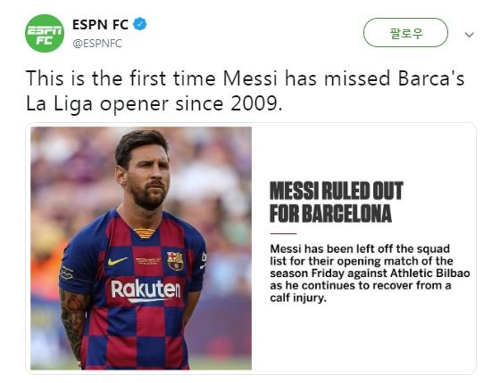This screenshot has width=500, height=383.
Task: Click the tweet text about Barca's La Liga opener
Action: tap(245, 91)
